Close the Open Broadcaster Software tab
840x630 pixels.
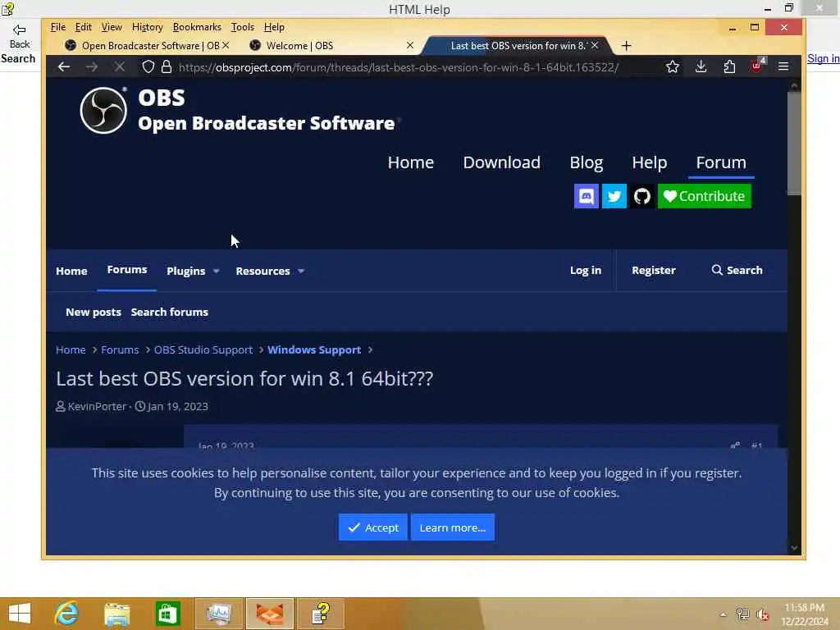226,46
